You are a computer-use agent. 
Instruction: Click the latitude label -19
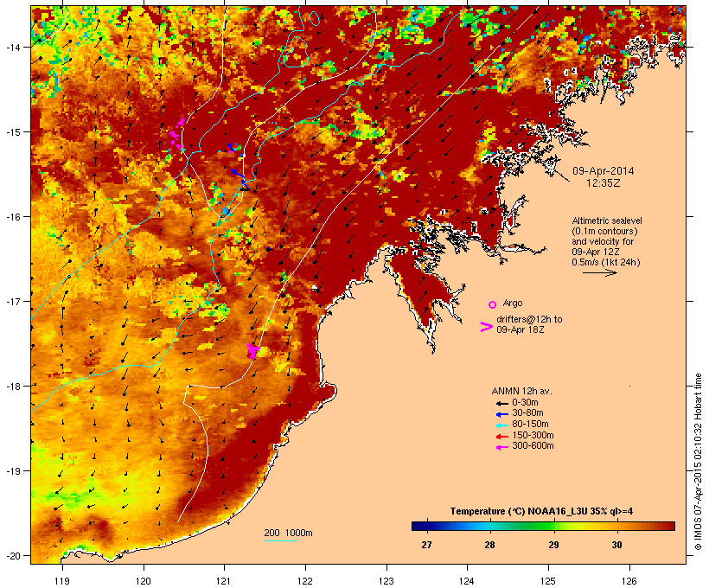tap(12, 471)
